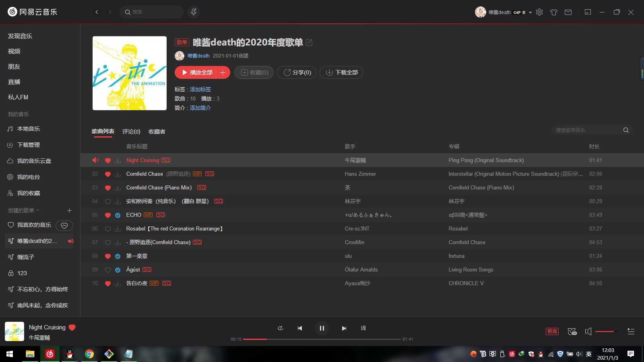Open the messages mail icon
Viewport: 644px width, 362px height.
pyautogui.click(x=568, y=12)
